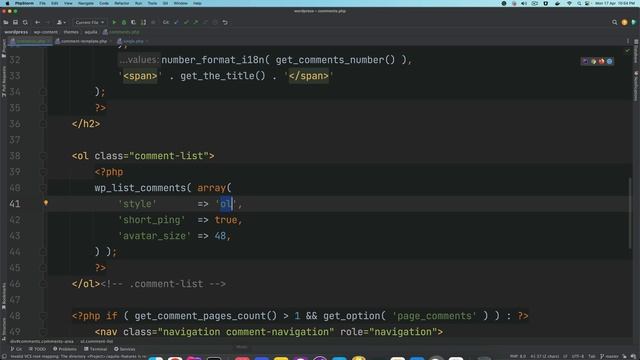This screenshot has height=360, width=640.
Task: Open Chrome browser preview icon
Action: [x=593, y=61]
